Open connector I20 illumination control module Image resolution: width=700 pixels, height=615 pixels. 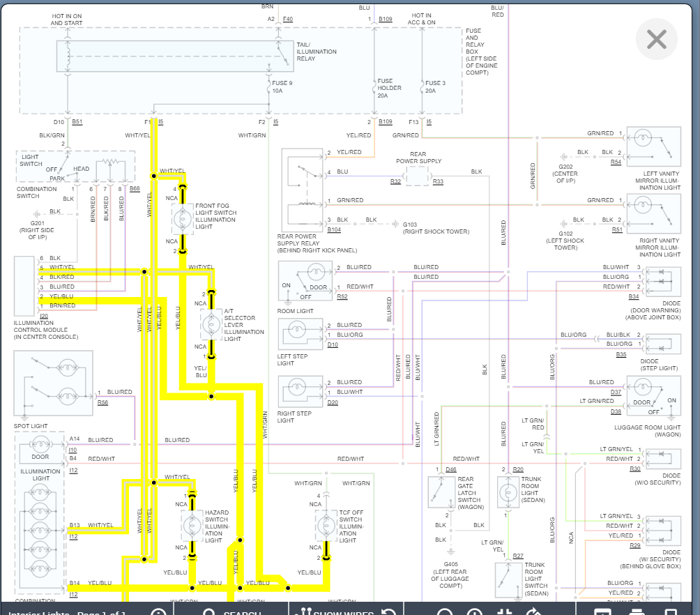click(x=44, y=316)
